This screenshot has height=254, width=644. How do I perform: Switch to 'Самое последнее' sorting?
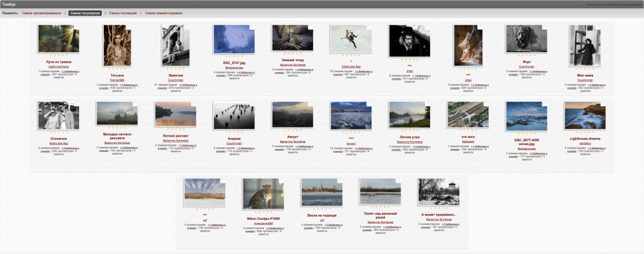pos(123,13)
